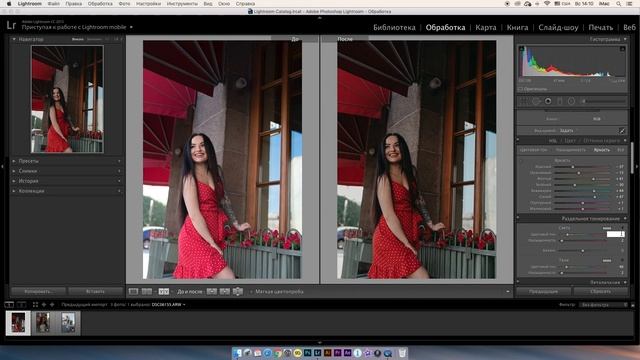Expand the История panel
Viewport: 640px width, 360px height.
coord(14,181)
